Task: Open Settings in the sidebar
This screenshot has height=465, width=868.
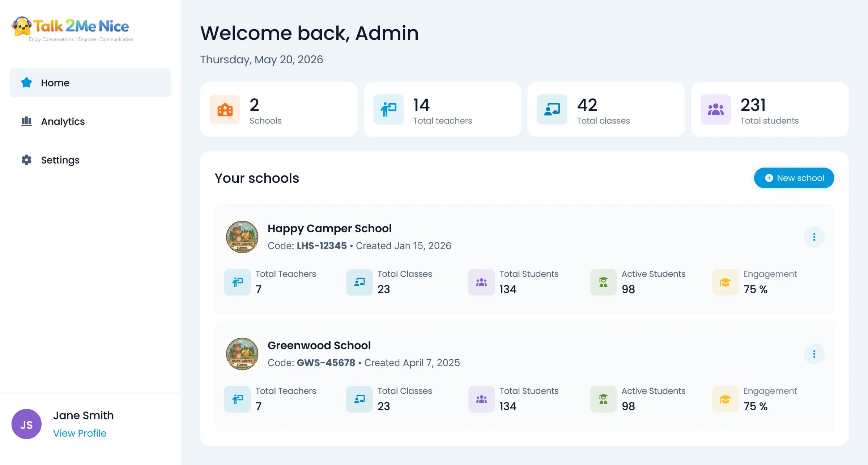Action: pos(90,160)
